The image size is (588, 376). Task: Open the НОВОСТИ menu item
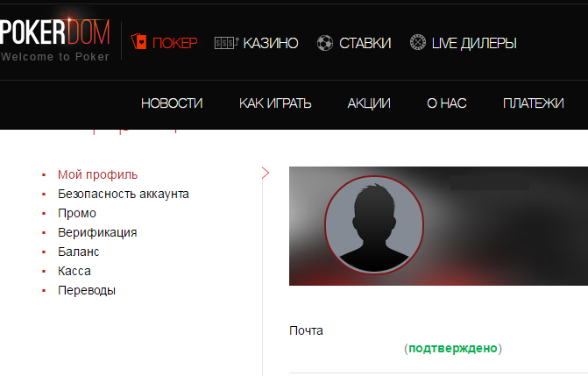172,103
